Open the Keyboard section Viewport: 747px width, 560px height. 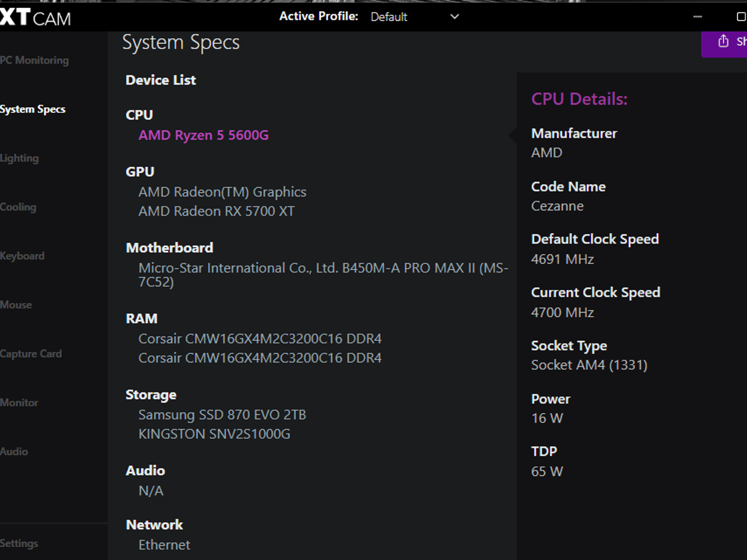tap(22, 256)
